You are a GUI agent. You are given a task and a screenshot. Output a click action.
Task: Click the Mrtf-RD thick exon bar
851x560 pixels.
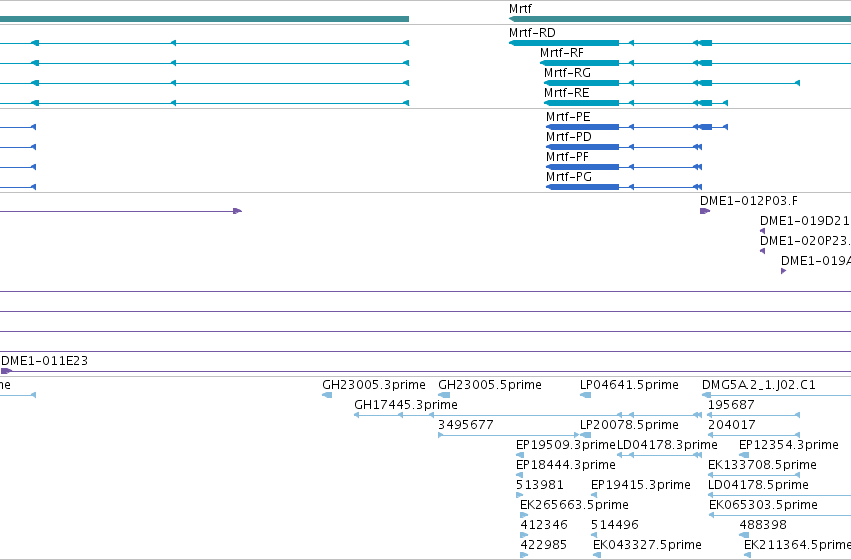(x=564, y=43)
